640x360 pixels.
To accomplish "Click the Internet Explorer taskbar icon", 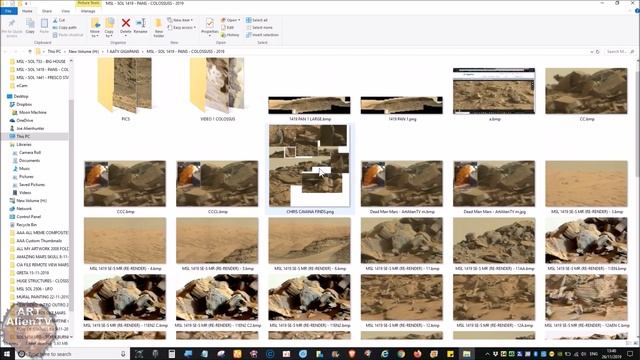I will pos(384,354).
